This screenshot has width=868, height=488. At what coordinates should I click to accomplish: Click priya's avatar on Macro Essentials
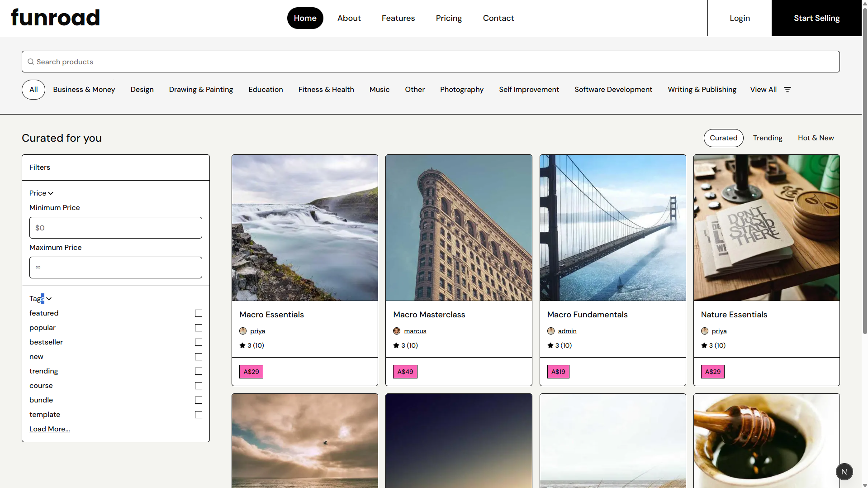pos(243,331)
